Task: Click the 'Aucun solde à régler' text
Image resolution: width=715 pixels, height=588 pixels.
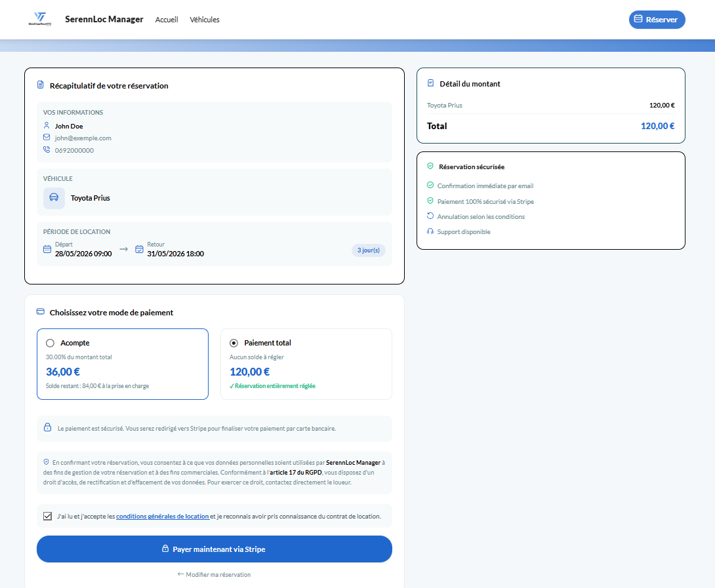Action: [256, 357]
